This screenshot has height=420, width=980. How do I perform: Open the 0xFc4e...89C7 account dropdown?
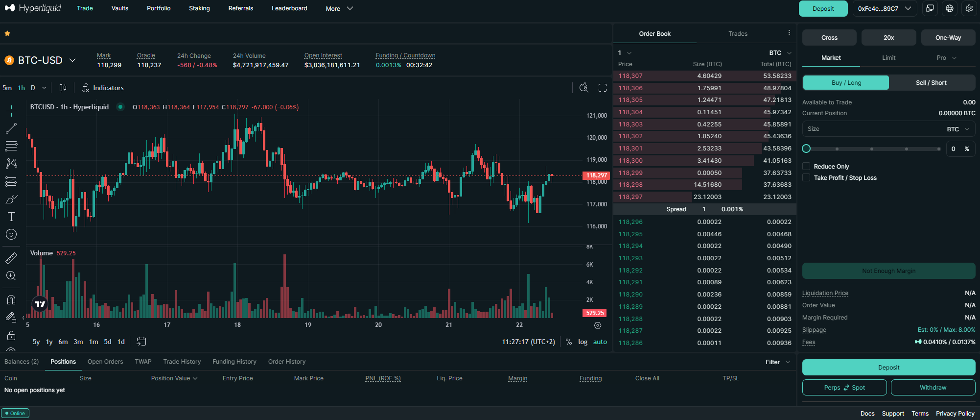pyautogui.click(x=885, y=8)
